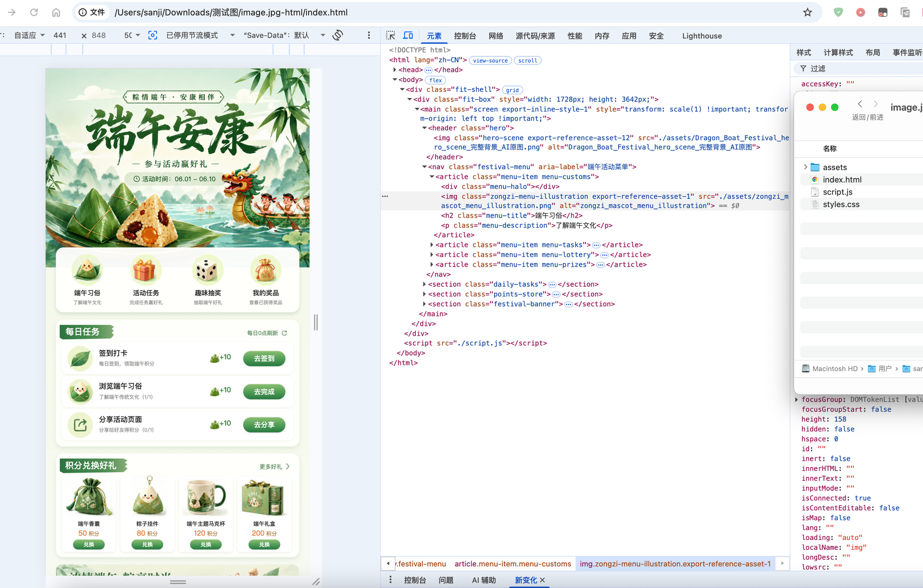Click the 去完成 button

[264, 392]
